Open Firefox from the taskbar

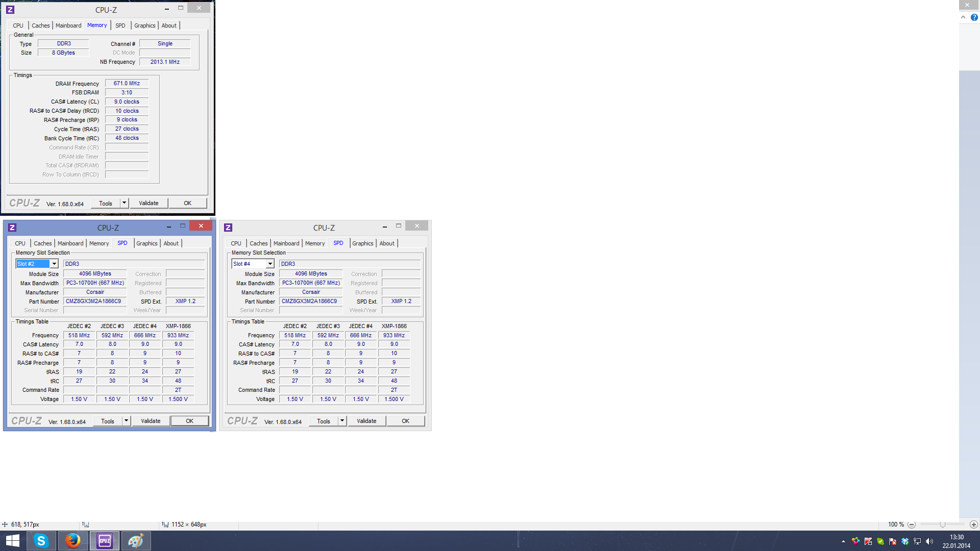pos(72,541)
